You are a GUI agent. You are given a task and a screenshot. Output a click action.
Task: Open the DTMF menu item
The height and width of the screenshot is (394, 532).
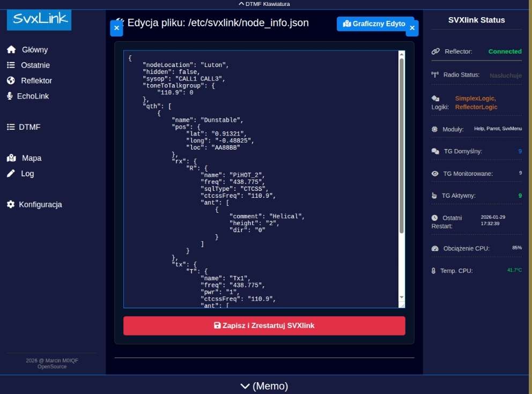point(29,127)
